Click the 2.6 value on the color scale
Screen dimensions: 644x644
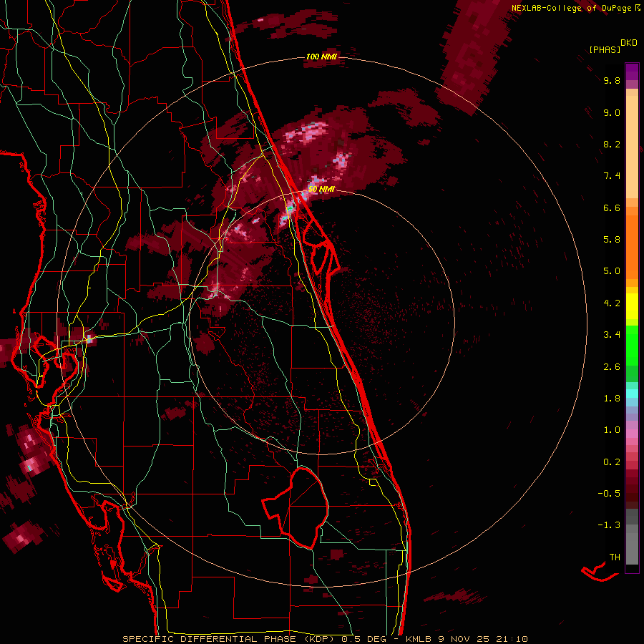tap(612, 367)
